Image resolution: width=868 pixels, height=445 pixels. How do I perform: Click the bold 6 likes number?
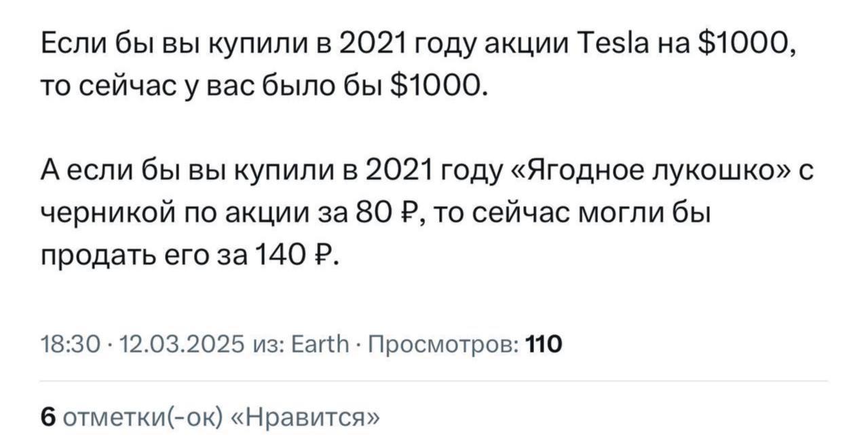point(48,415)
